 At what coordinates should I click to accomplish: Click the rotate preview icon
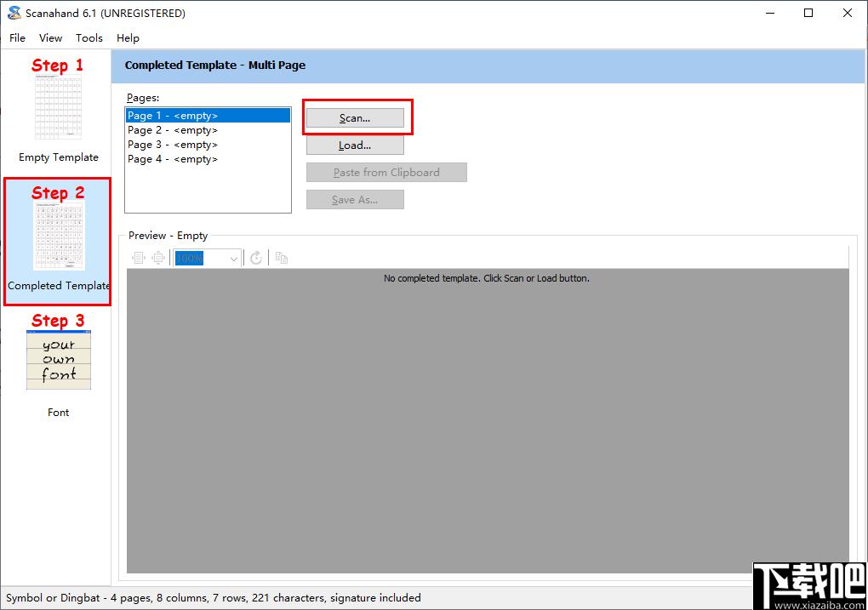[x=256, y=258]
